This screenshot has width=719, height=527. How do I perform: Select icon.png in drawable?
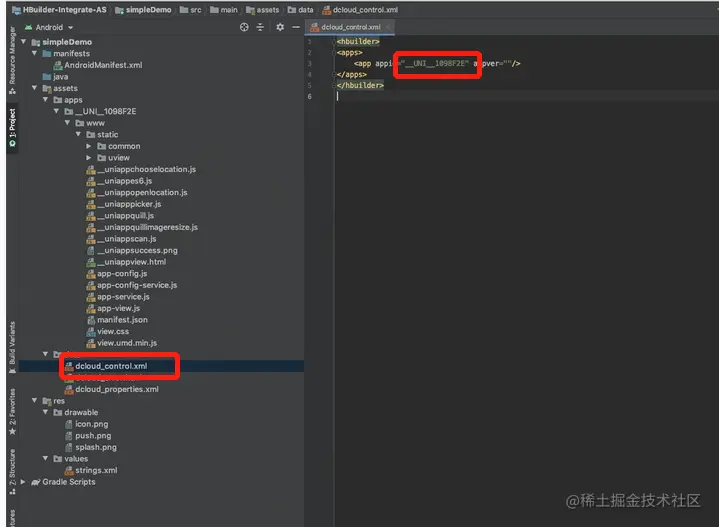click(x=87, y=424)
